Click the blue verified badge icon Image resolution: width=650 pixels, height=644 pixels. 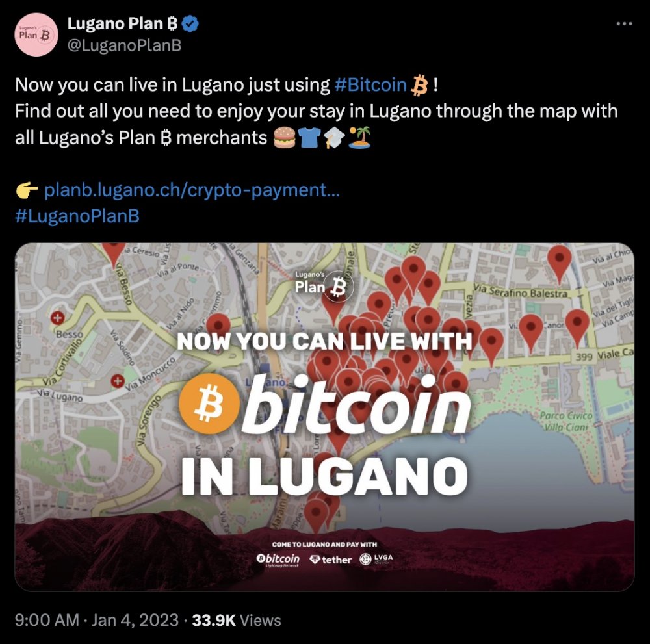(190, 23)
